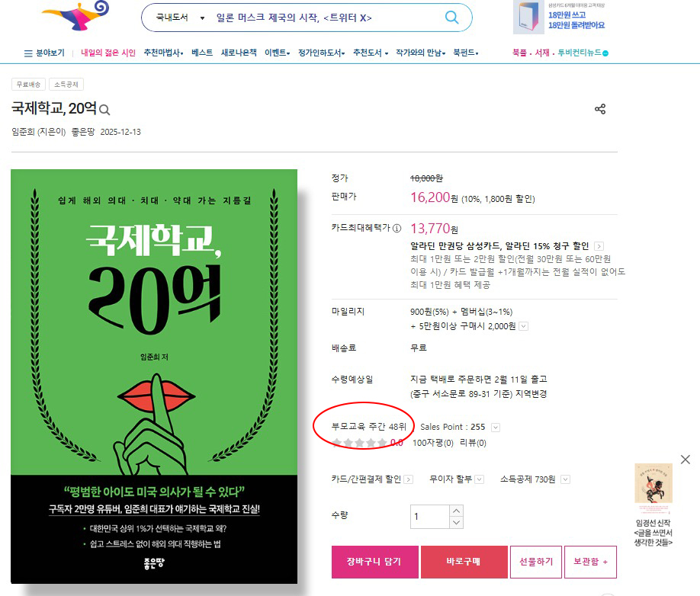700x596 pixels.
Task: Click the search magnifier icon
Action: click(x=451, y=18)
